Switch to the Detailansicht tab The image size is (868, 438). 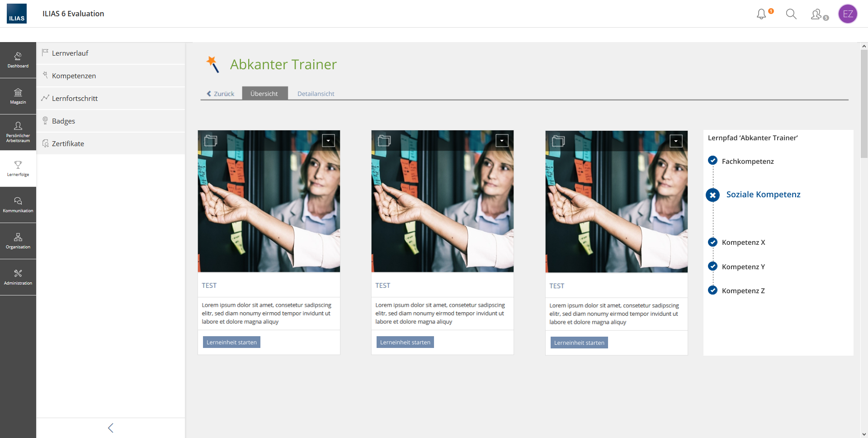tap(316, 94)
